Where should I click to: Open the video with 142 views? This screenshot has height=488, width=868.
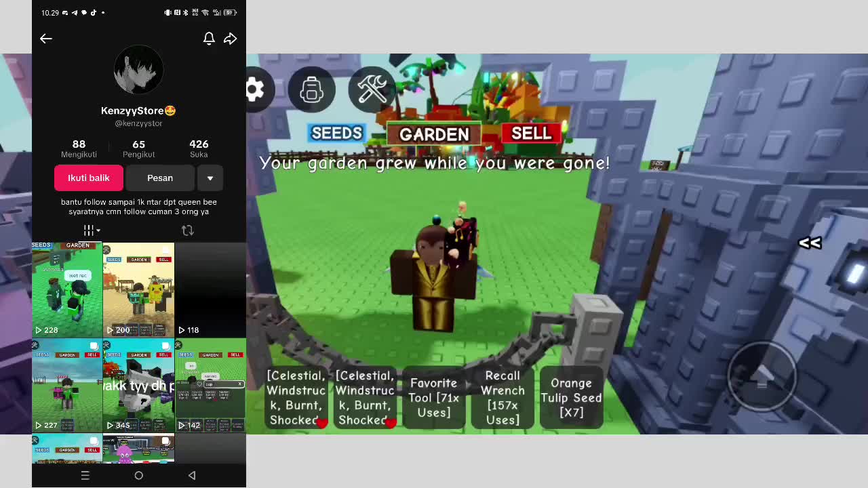(x=210, y=386)
